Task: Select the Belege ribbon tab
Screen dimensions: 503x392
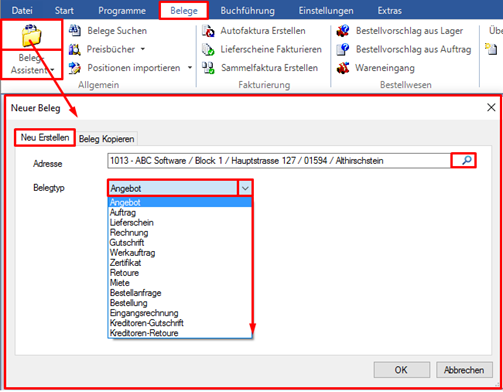Action: [x=184, y=10]
